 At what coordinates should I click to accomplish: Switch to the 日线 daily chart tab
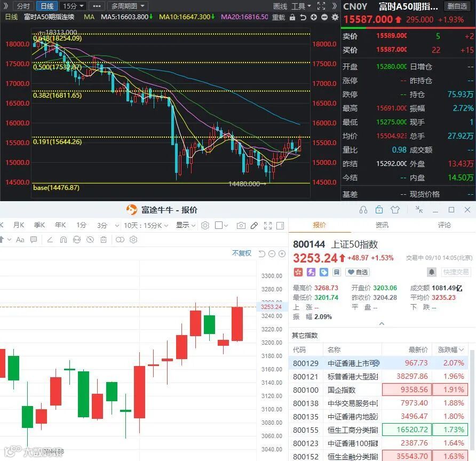pos(47,6)
